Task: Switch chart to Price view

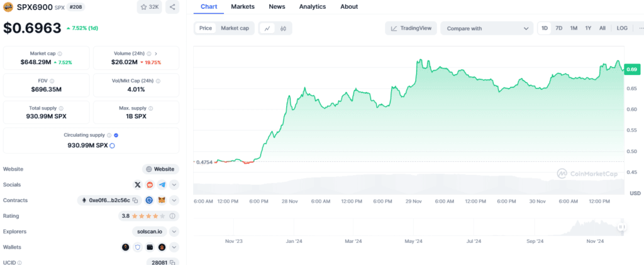Action: [x=206, y=28]
